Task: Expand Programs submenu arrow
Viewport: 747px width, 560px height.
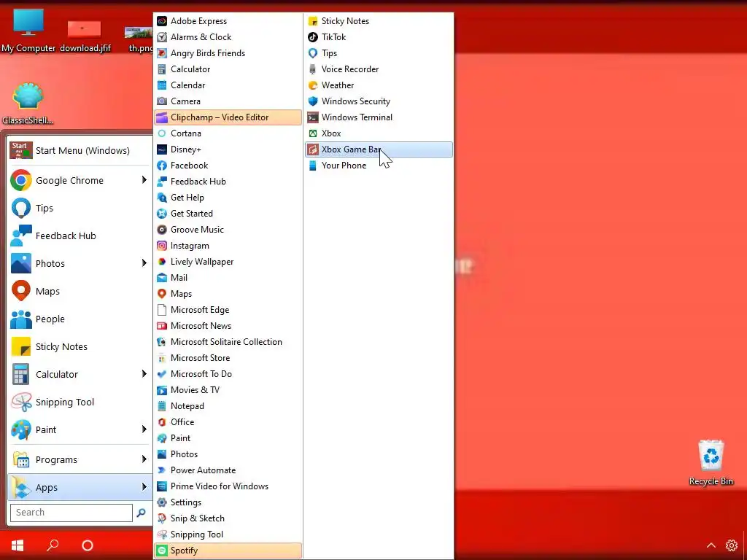Action: click(144, 459)
